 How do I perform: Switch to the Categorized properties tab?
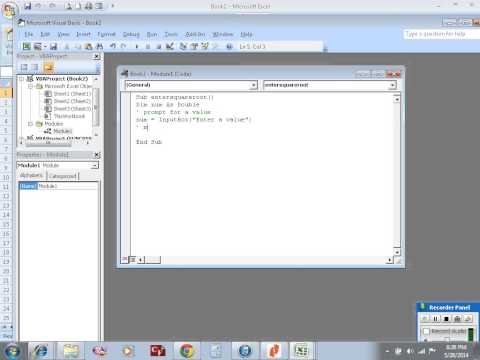62,176
